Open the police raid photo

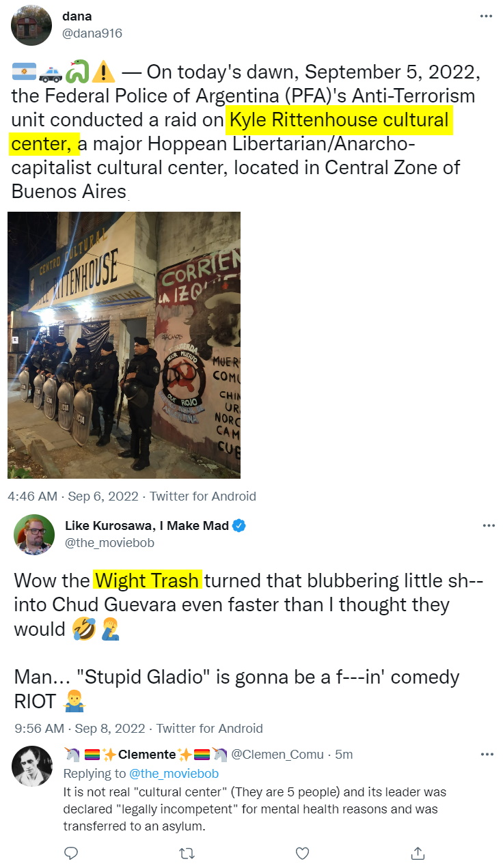click(124, 345)
